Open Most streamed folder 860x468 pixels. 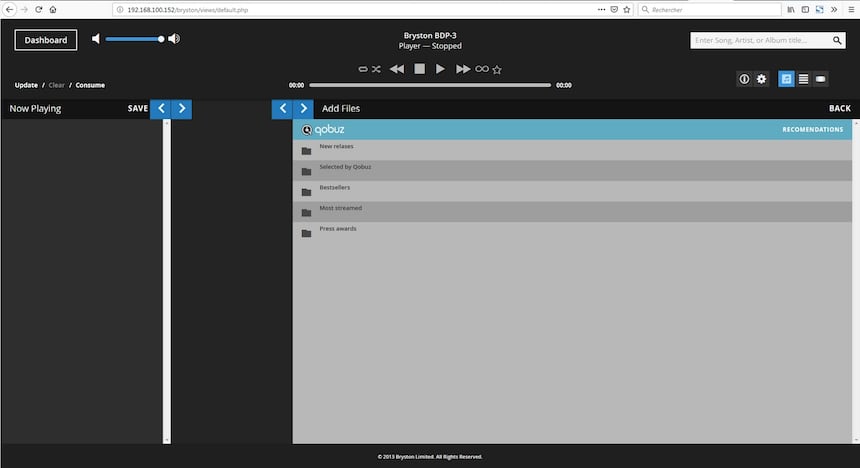point(572,212)
